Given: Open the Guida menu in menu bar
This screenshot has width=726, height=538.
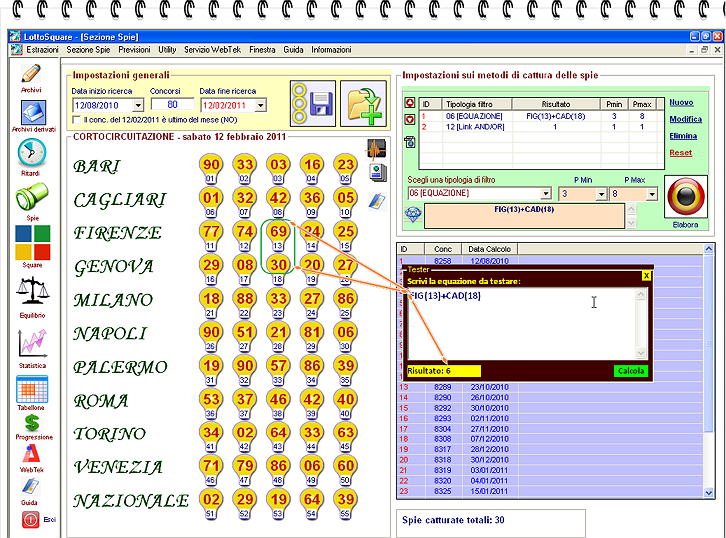Looking at the screenshot, I should tap(294, 50).
